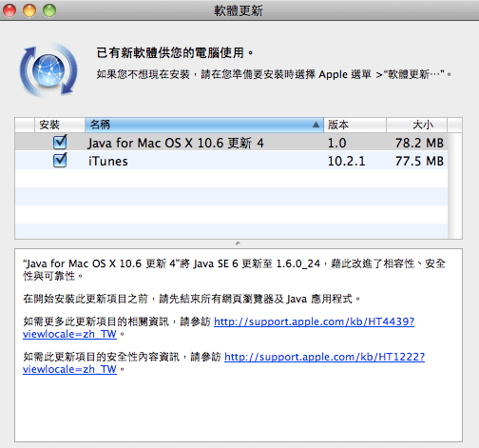Uncheck the iTunes update checkbox
The height and width of the screenshot is (448, 479).
pos(60,161)
